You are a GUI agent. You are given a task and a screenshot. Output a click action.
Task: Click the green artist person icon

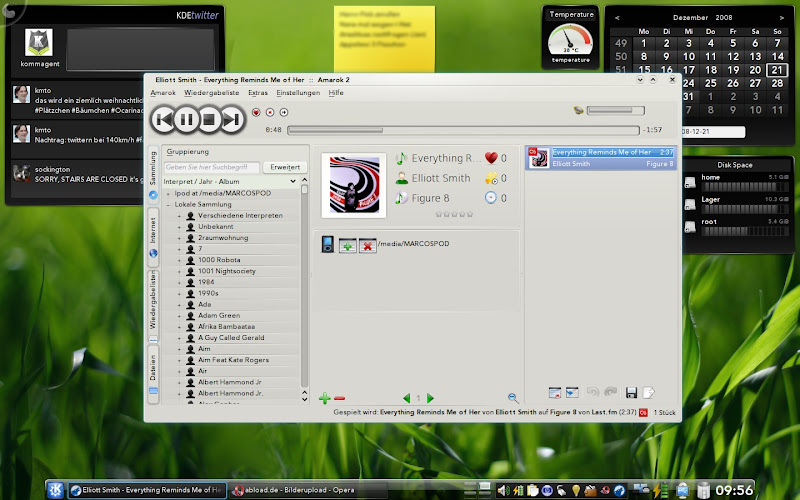(402, 178)
